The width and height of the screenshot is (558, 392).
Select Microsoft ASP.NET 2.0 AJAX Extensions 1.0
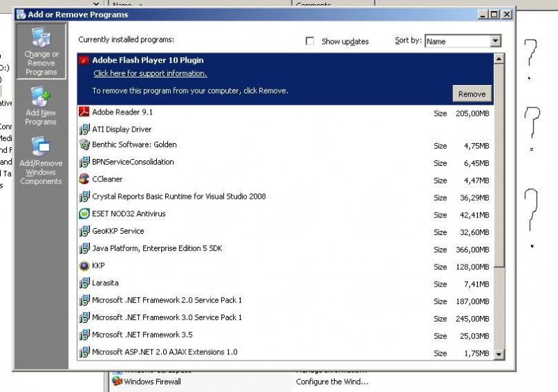(285, 352)
